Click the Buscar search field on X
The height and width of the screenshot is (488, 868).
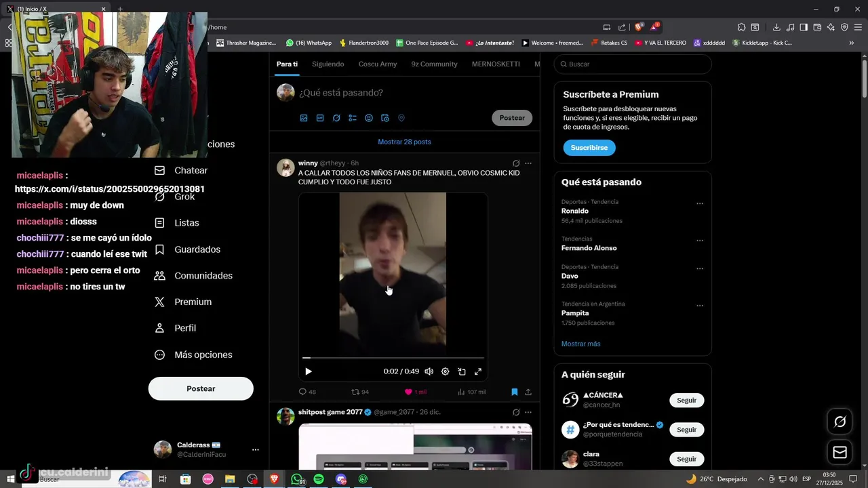(x=633, y=64)
